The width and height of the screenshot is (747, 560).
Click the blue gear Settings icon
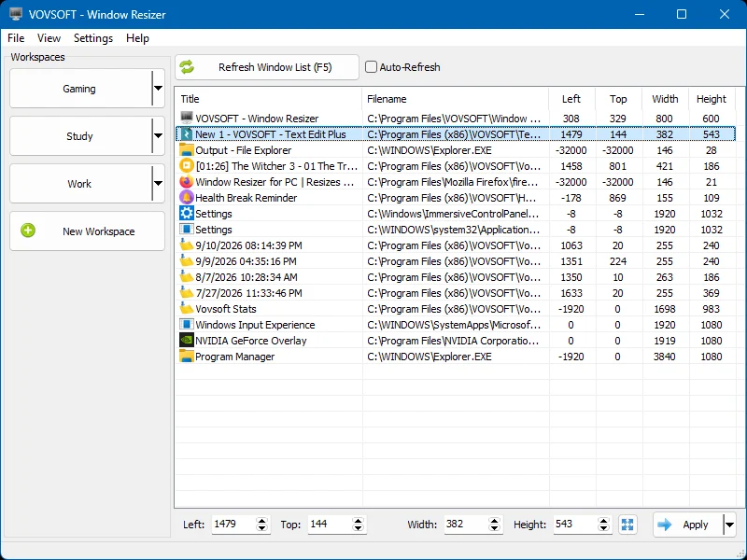point(186,214)
